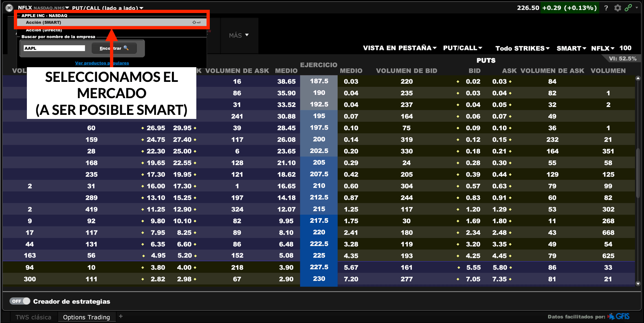The image size is (644, 323).
Task: Click the shift-enter icon on Acción (SMART) row
Action: [196, 22]
